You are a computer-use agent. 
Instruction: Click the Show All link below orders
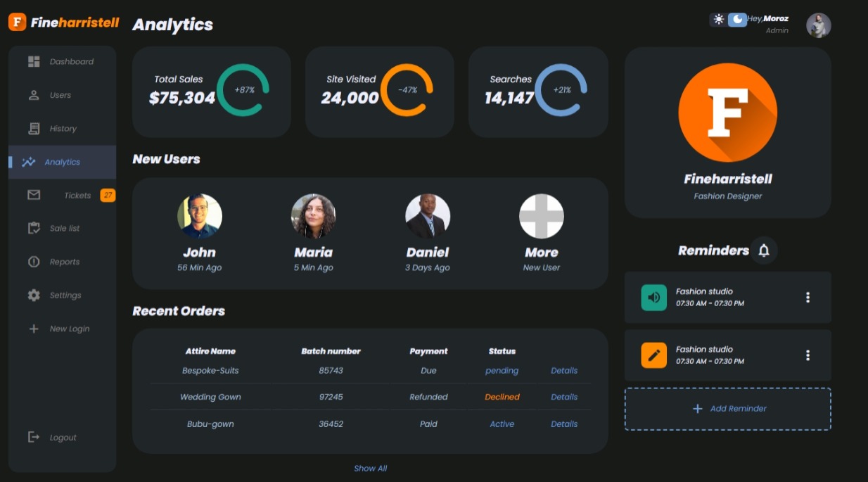click(x=371, y=468)
